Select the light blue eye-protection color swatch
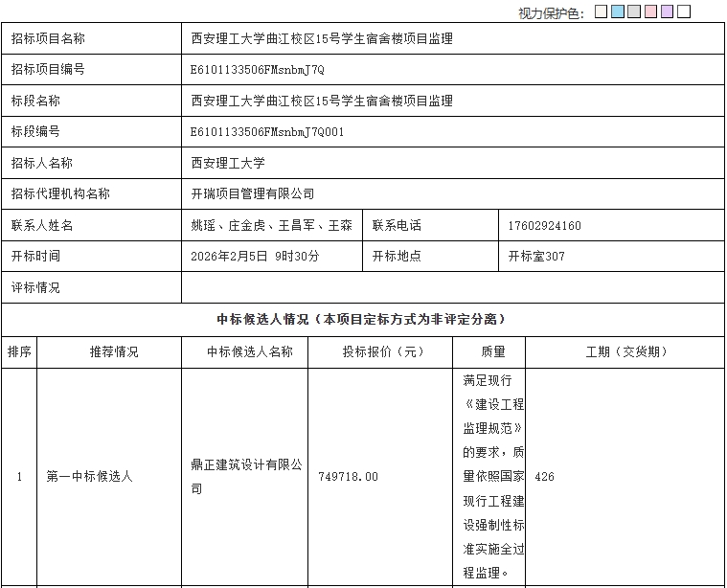The width and height of the screenshot is (727, 588). coord(618,12)
